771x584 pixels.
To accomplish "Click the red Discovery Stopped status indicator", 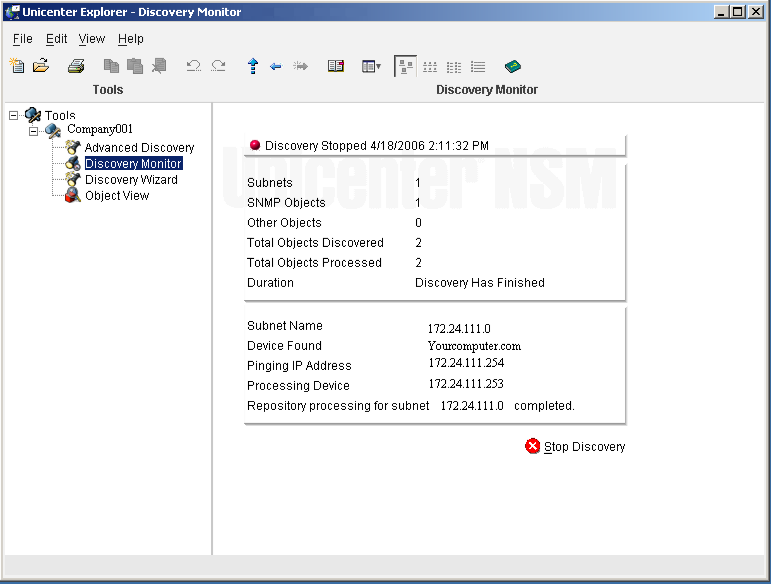I will pos(254,145).
